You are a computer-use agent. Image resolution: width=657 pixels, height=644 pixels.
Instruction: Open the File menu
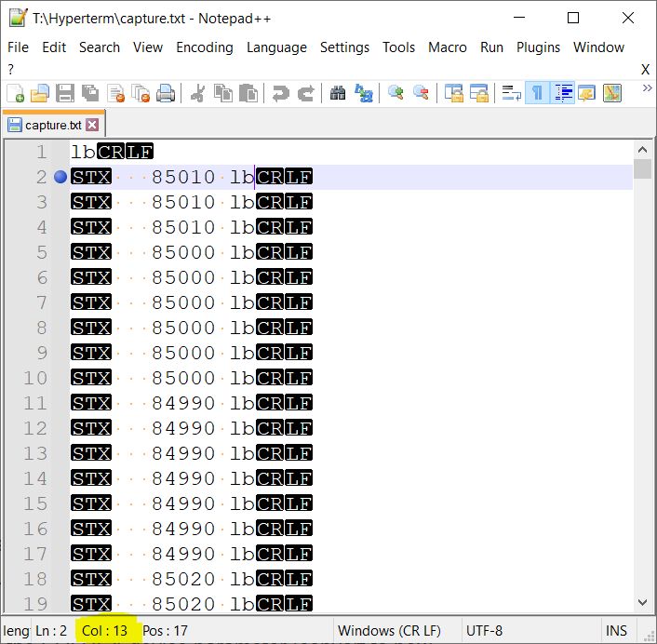click(18, 47)
